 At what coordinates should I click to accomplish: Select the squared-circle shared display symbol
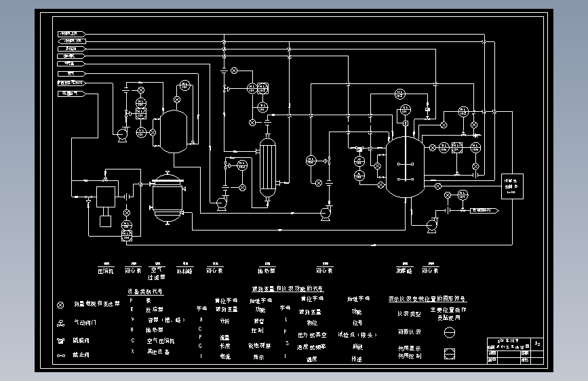tap(449, 354)
